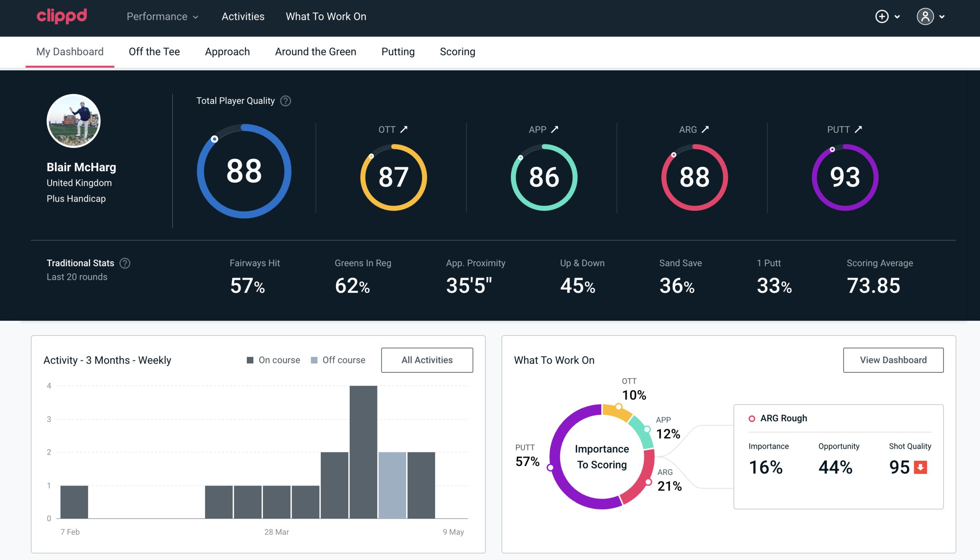Image resolution: width=980 pixels, height=560 pixels.
Task: Click the All Activities button
Action: click(428, 360)
